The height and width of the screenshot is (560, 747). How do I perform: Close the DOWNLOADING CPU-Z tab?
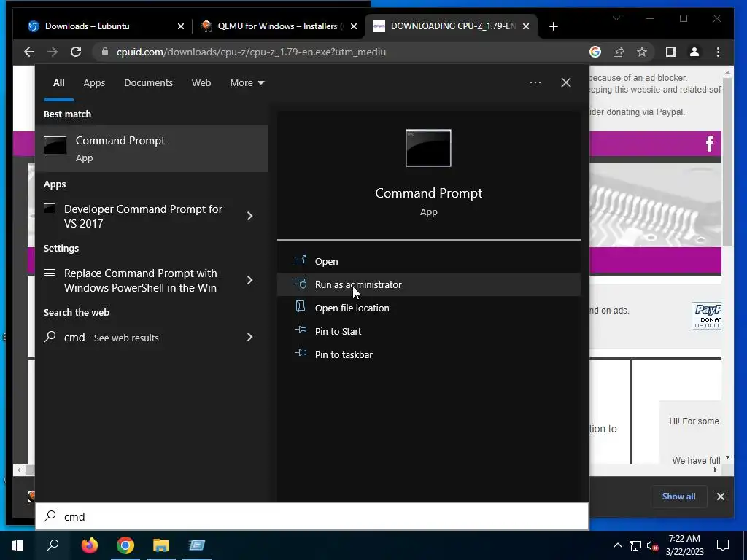[526, 27]
